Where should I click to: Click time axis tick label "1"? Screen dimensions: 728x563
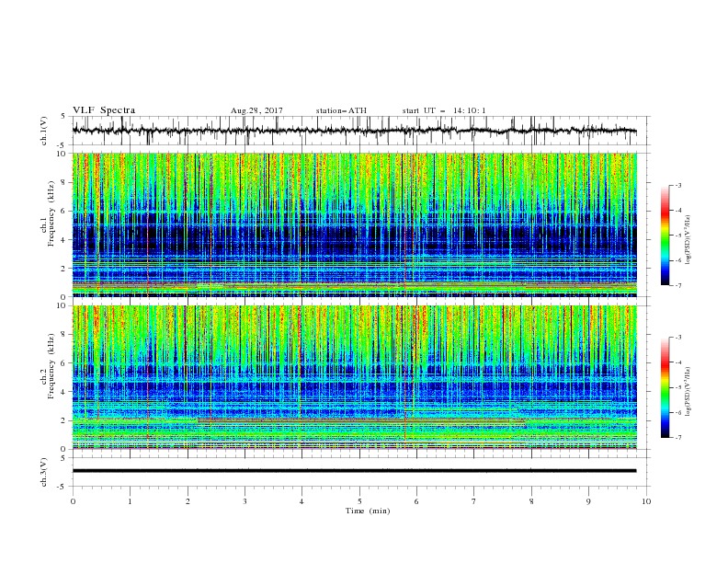[x=130, y=501]
